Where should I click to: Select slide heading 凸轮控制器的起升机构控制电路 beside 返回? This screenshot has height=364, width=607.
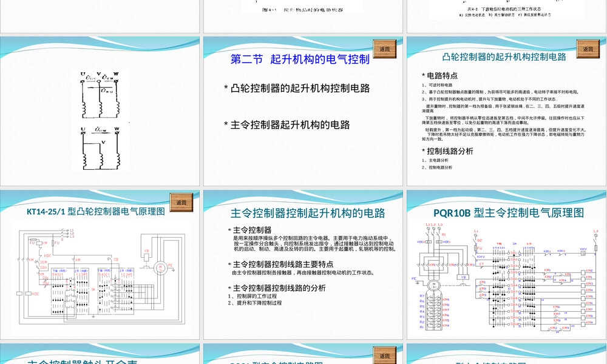coord(504,57)
